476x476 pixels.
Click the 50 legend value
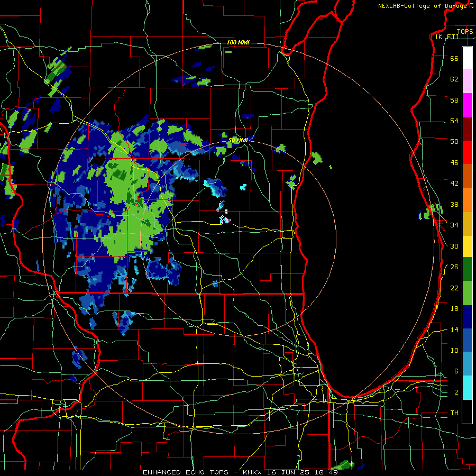tap(454, 142)
